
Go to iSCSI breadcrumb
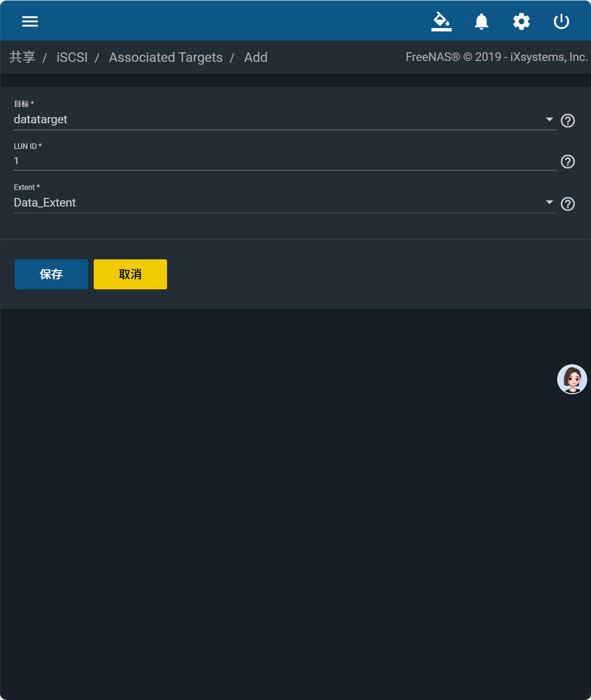click(72, 57)
